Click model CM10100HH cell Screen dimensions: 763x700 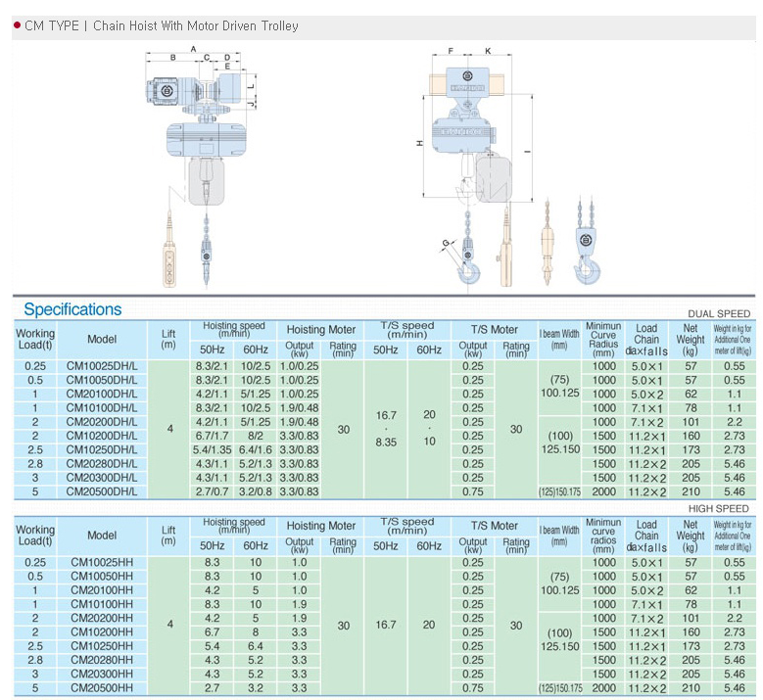click(x=102, y=605)
